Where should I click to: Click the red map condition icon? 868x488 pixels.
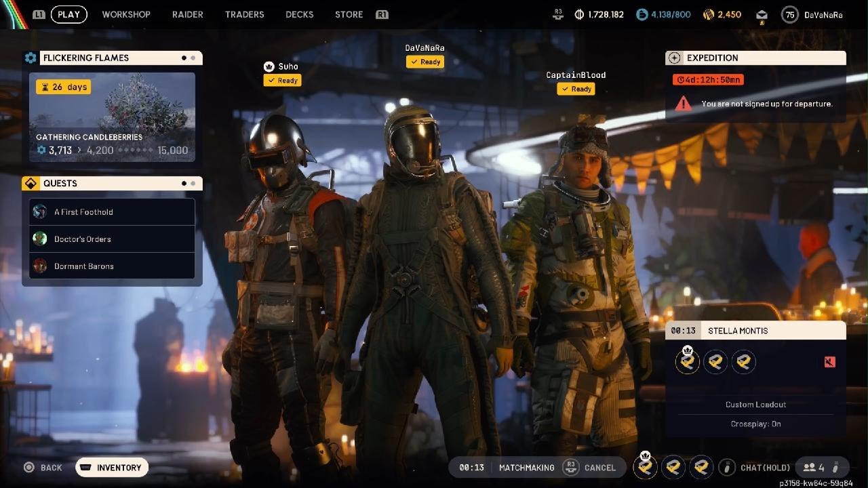830,362
